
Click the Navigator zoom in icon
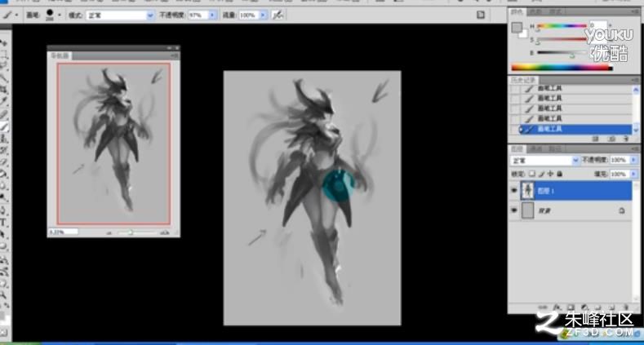tap(165, 232)
